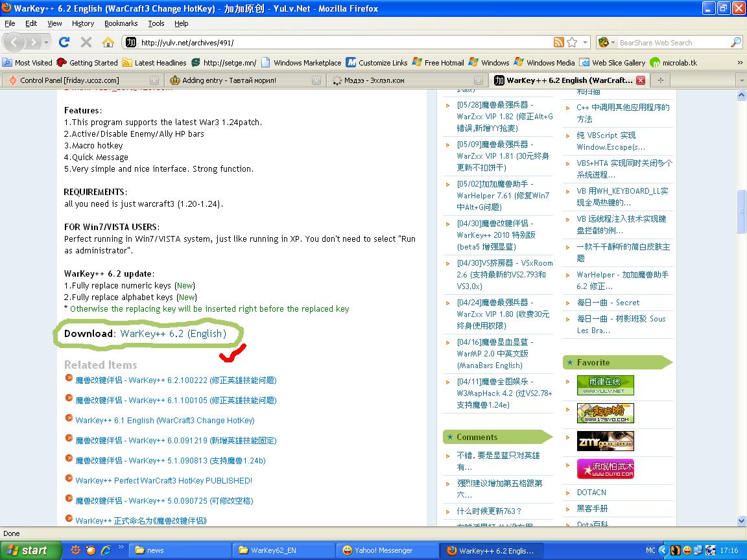Image resolution: width=747 pixels, height=560 pixels.
Task: Open a new tab with plus button
Action: coord(660,80)
